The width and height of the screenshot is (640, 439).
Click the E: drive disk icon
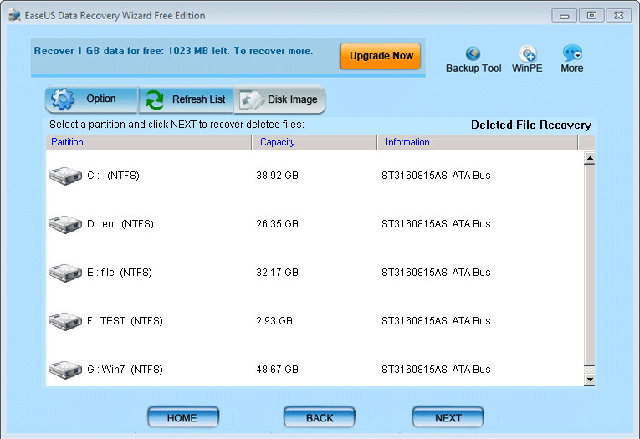[x=65, y=272]
